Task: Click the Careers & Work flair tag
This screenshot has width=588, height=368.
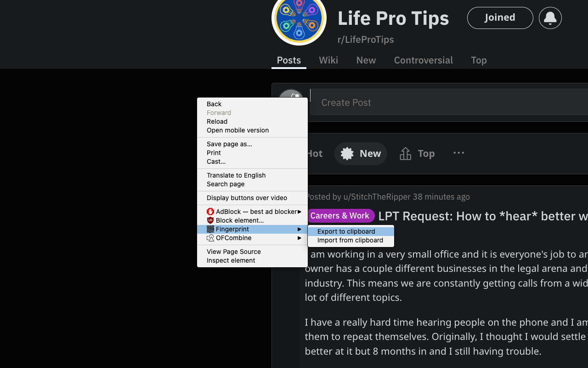Action: click(340, 216)
